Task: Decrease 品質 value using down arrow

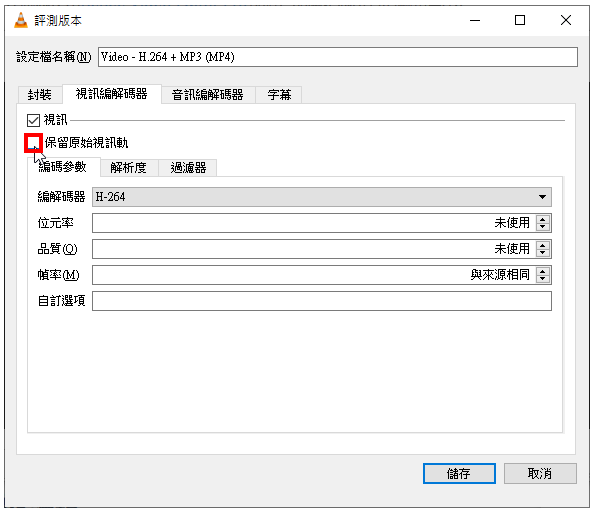Action: 543,252
